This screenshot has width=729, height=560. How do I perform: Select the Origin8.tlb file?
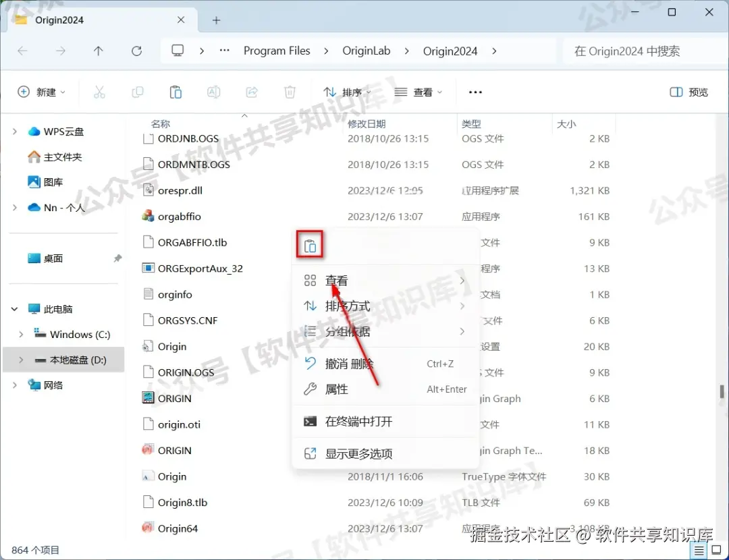pos(182,503)
